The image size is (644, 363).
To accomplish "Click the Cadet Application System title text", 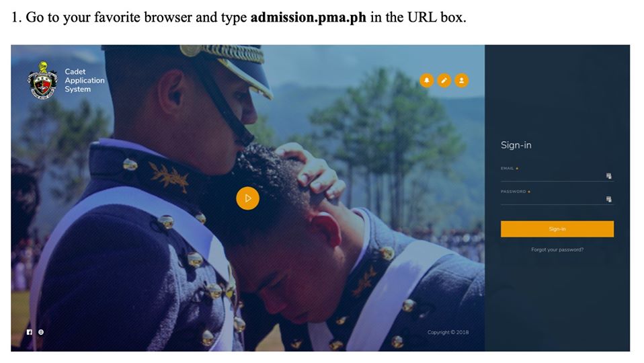I will [84, 80].
